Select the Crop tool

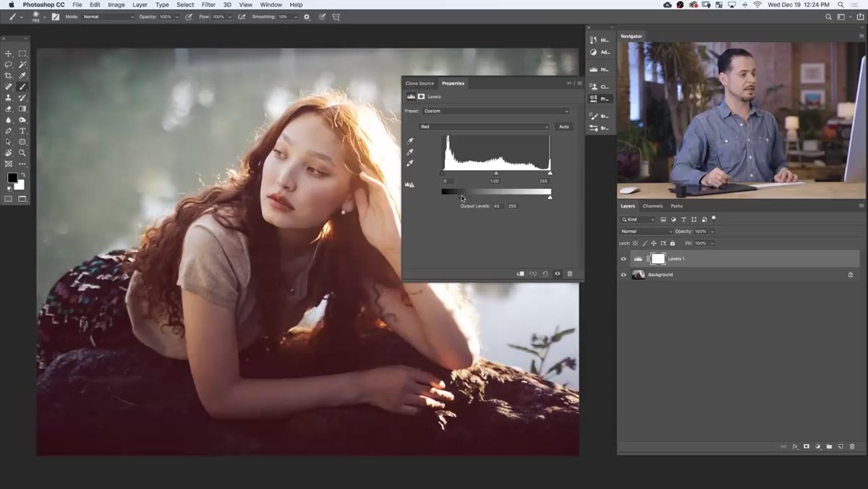point(9,75)
